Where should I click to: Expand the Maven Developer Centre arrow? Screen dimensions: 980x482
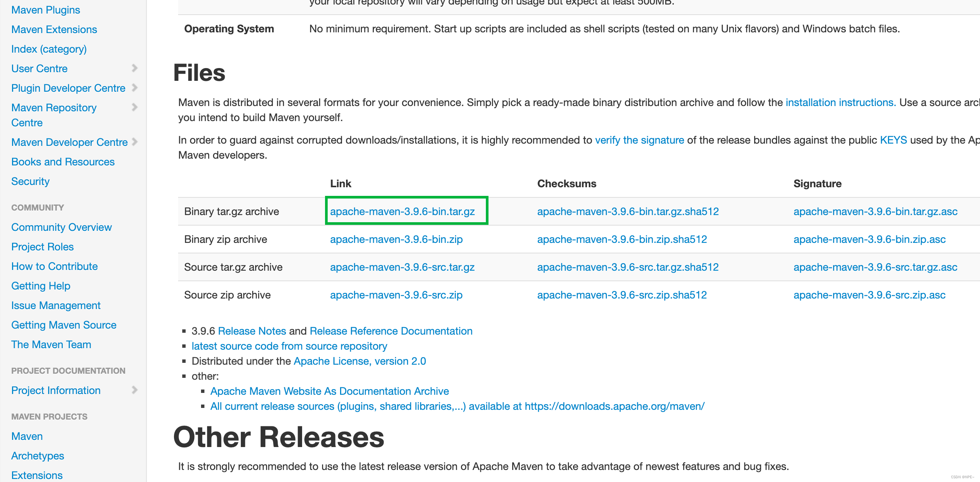[134, 142]
